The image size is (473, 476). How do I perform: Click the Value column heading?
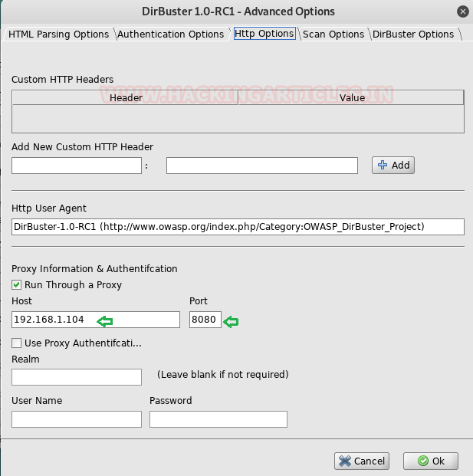[x=351, y=98]
